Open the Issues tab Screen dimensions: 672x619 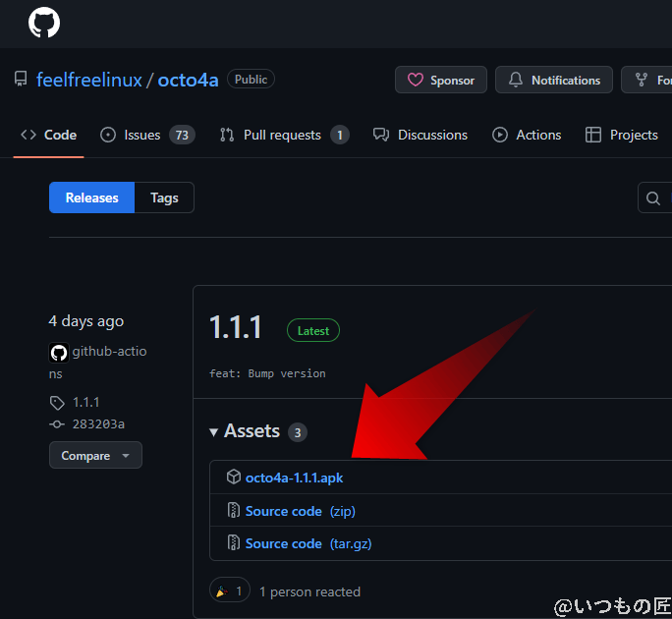146,135
